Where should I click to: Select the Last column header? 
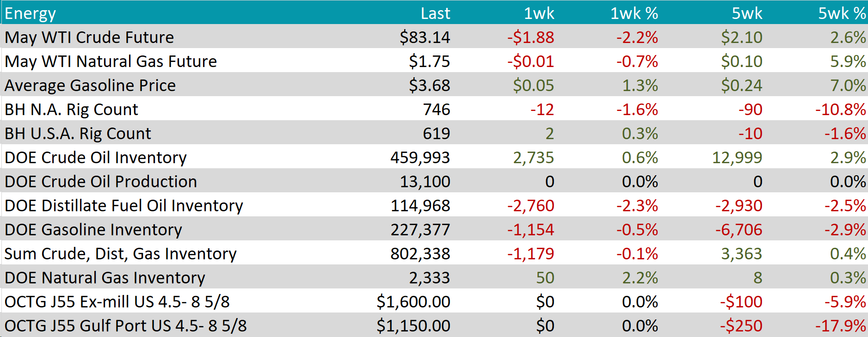(435, 13)
